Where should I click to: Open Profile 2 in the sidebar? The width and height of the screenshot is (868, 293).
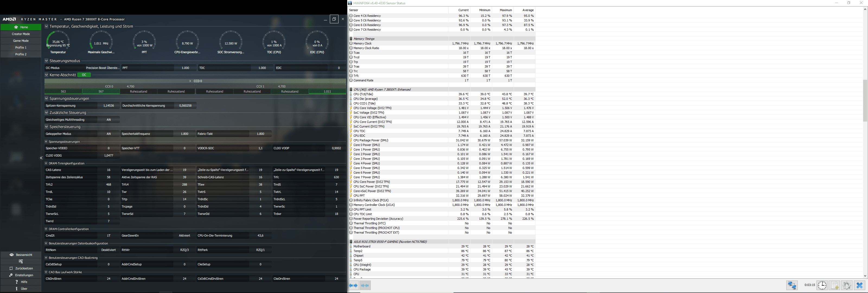tap(21, 54)
